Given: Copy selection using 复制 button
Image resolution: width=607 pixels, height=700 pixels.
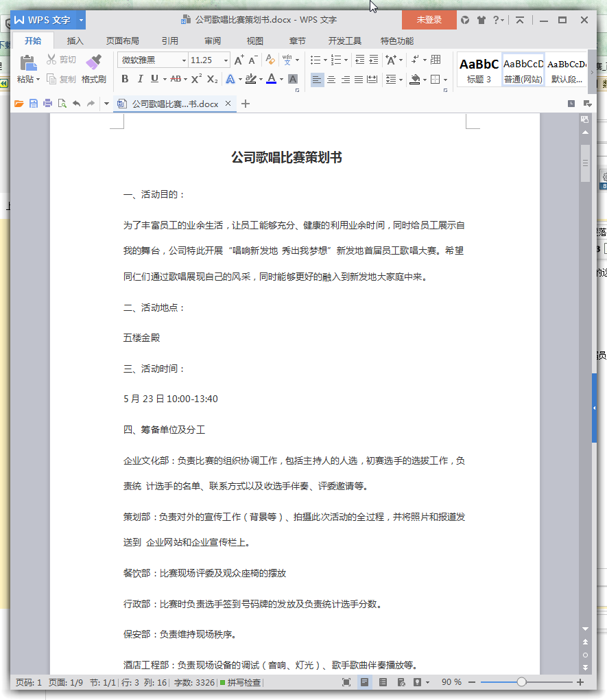Looking at the screenshot, I should [62, 80].
